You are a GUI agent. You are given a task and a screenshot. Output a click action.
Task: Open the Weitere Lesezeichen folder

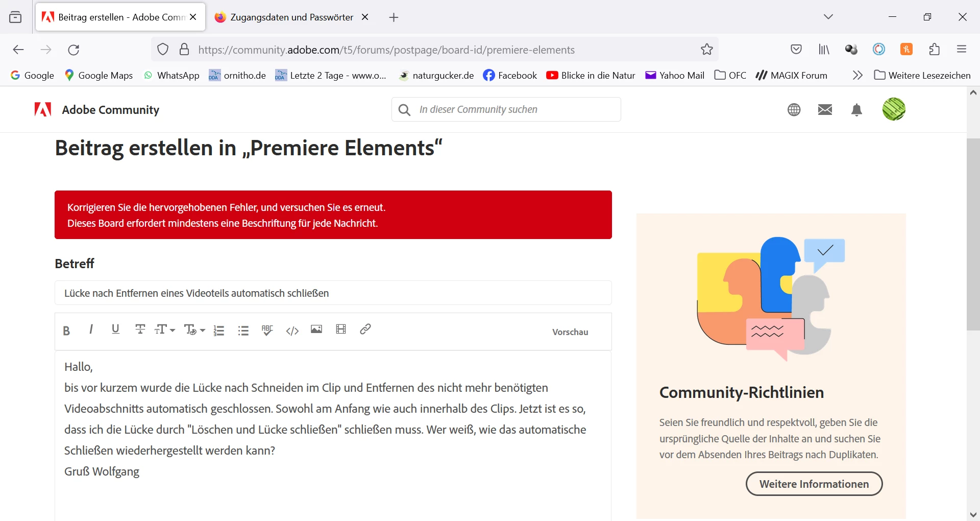(x=922, y=76)
